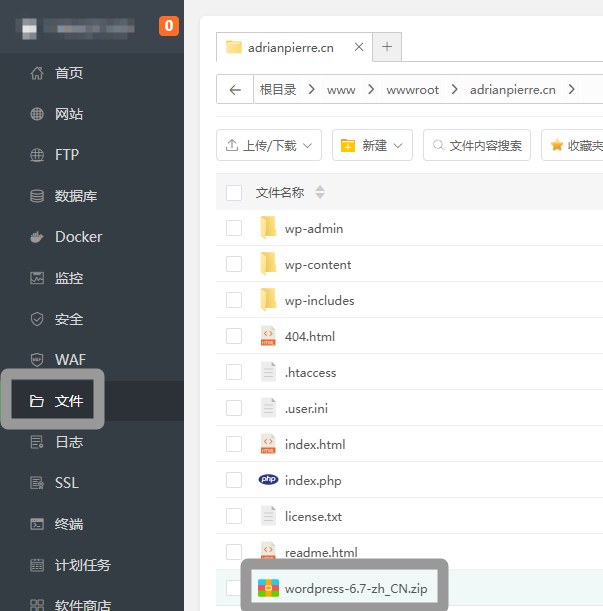The image size is (603, 611).
Task: Select all files via header checkbox
Action: (x=234, y=193)
